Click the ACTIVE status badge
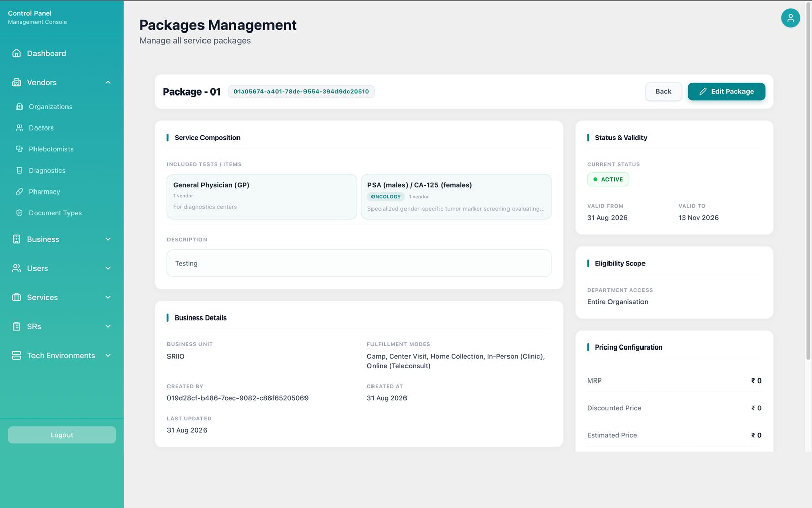This screenshot has width=812, height=508. pos(608,179)
